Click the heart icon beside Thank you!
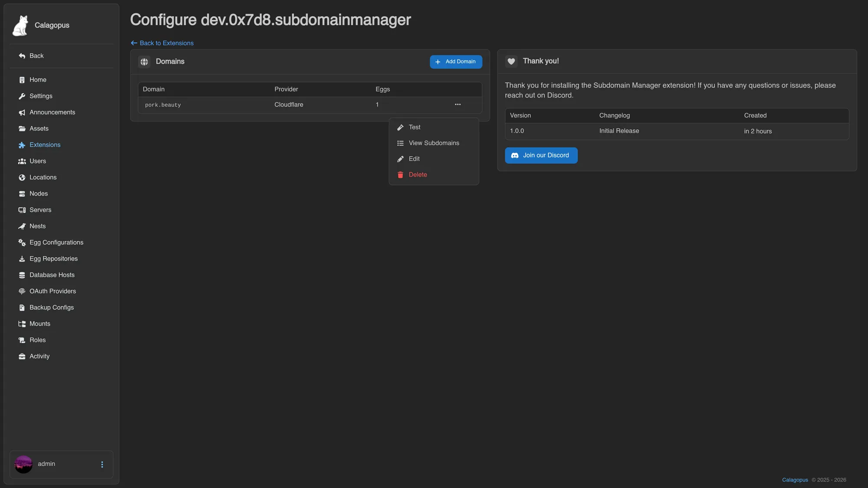 (x=511, y=62)
